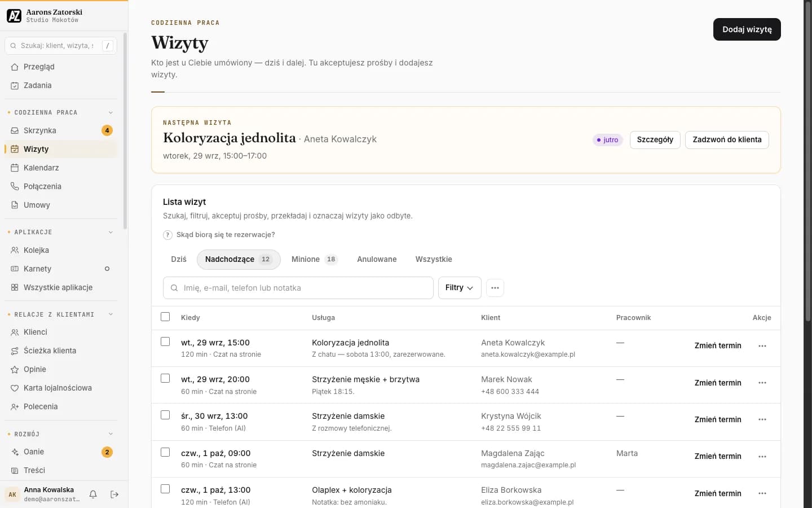Viewport: 812px width, 508px height.
Task: Collapse the Relacje z klientami section
Action: (x=111, y=314)
